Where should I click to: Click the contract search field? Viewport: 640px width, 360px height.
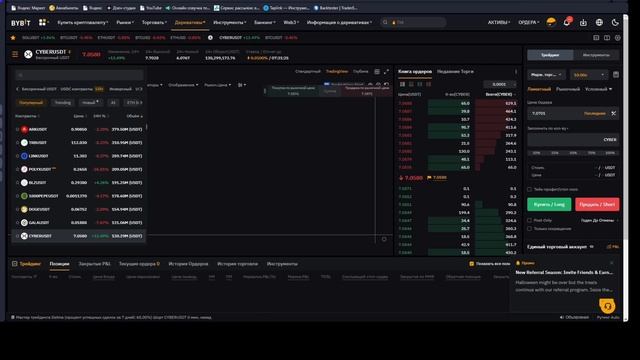pos(79,75)
